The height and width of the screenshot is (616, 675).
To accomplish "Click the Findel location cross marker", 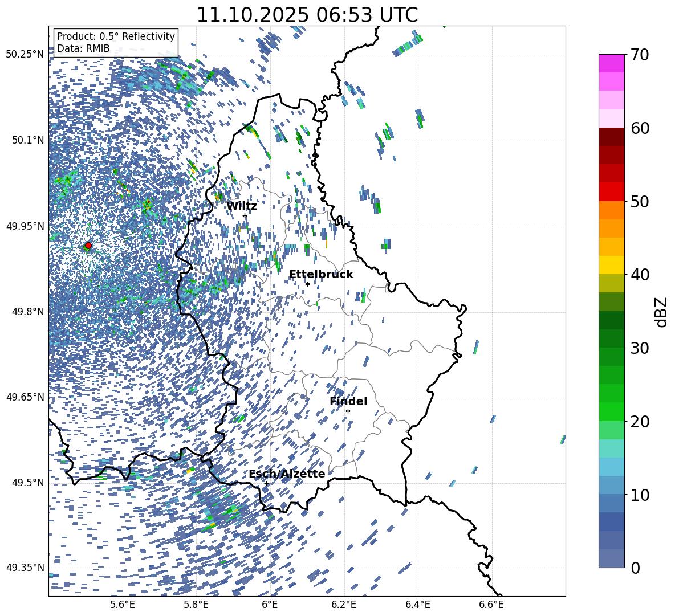I will pyautogui.click(x=348, y=411).
